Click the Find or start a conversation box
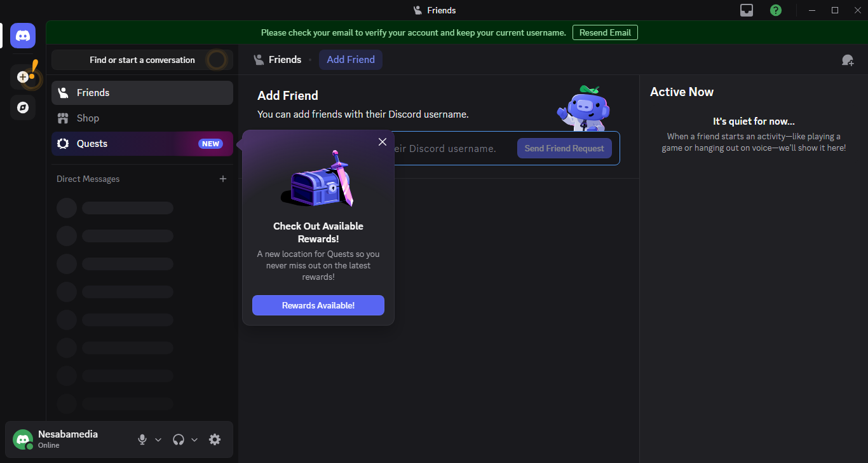The image size is (868, 463). [x=142, y=60]
